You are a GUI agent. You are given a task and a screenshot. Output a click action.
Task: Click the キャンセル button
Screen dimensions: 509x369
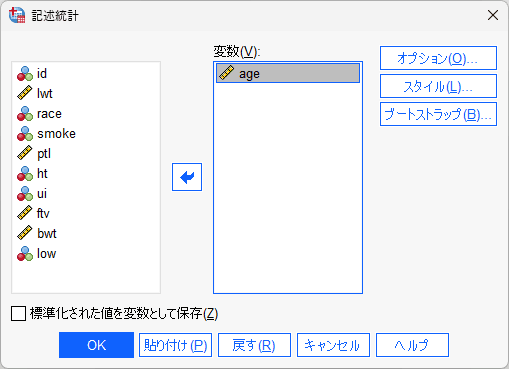(333, 345)
